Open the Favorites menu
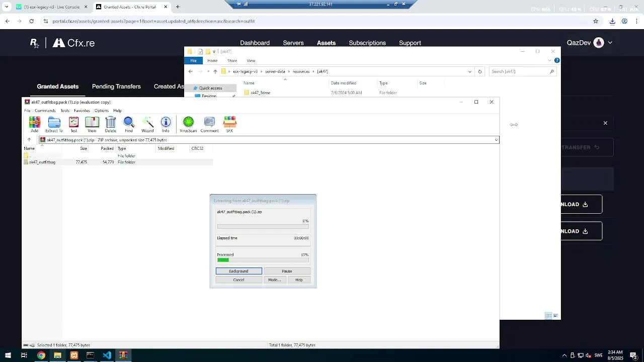Screen dimensions: 644x362 pos(82,111)
